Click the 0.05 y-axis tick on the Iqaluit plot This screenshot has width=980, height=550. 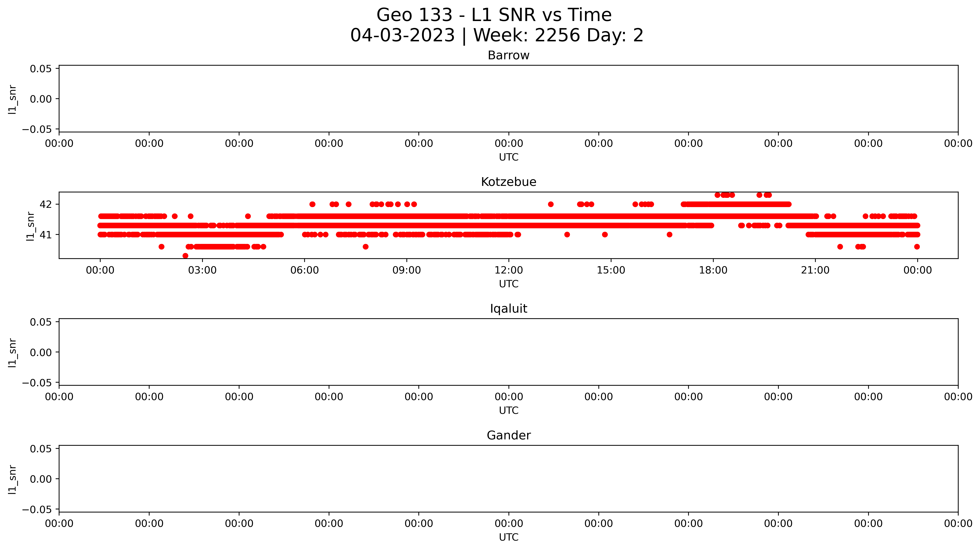coord(41,322)
